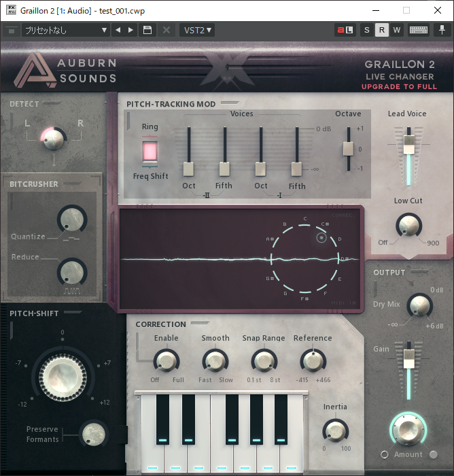Delete preset with X icon

pyautogui.click(x=167, y=30)
